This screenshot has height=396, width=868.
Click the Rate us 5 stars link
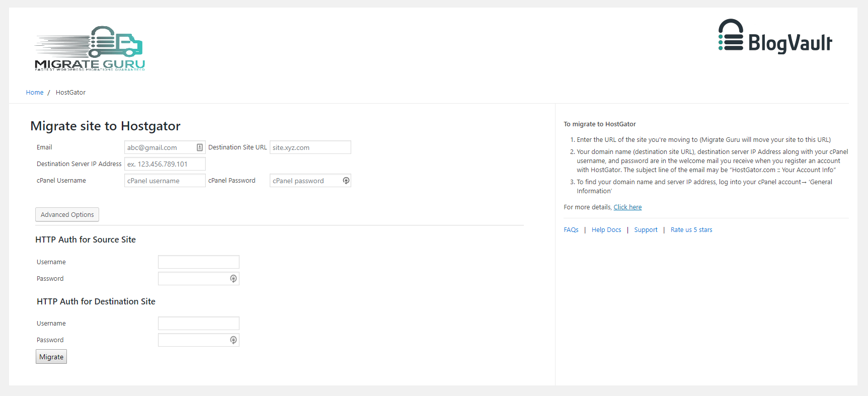pyautogui.click(x=691, y=230)
